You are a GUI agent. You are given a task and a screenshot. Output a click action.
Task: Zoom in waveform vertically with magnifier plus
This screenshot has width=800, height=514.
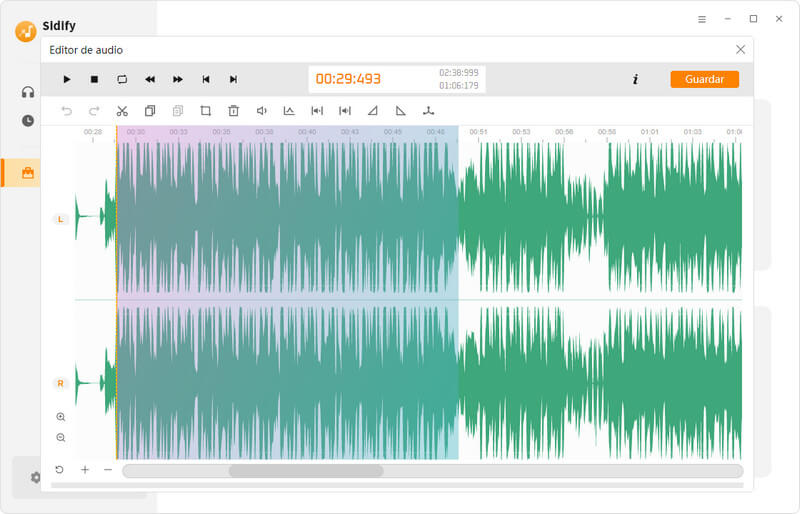pyautogui.click(x=61, y=417)
